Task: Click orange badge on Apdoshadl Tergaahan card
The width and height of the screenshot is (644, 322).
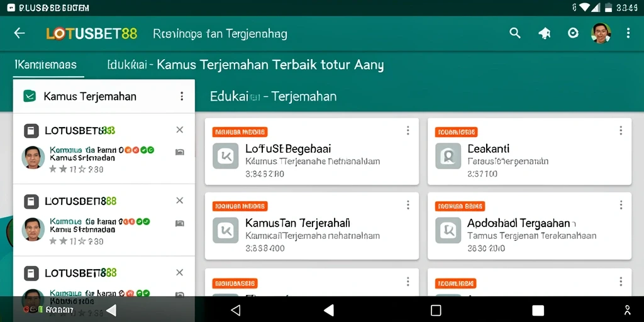Action: point(460,206)
